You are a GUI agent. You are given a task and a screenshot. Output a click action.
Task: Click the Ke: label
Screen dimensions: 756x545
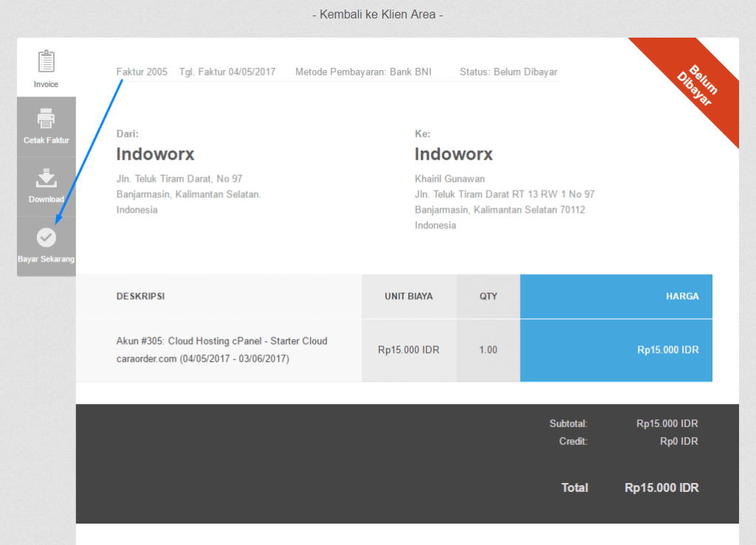pyautogui.click(x=422, y=134)
